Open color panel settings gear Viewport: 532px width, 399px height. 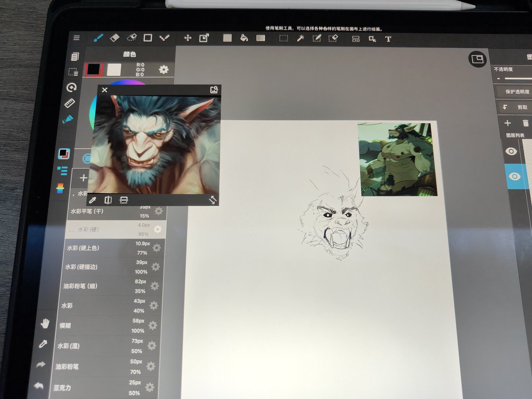coord(164,70)
